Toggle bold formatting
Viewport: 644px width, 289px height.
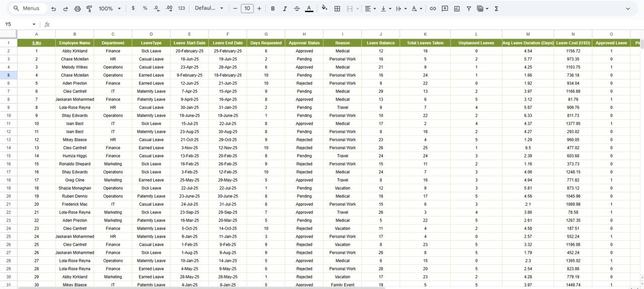tap(273, 9)
